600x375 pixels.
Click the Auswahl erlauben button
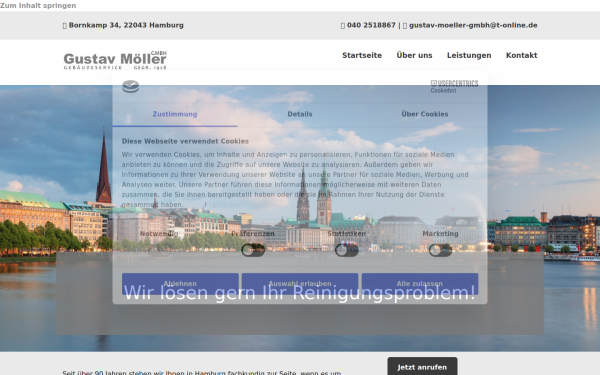(300, 284)
